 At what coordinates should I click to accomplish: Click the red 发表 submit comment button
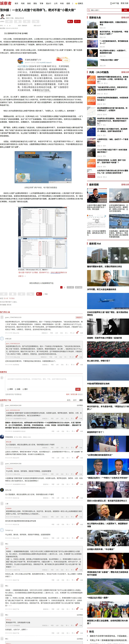click(x=78, y=389)
